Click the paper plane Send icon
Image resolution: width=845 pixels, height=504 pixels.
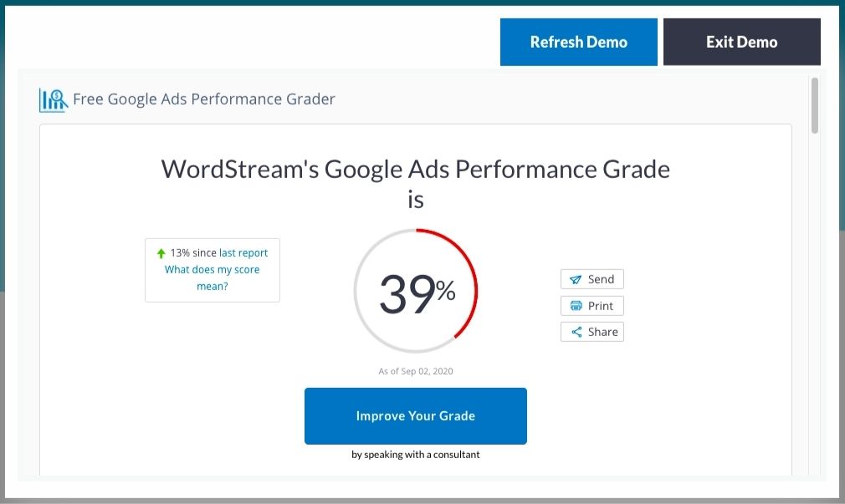(577, 278)
